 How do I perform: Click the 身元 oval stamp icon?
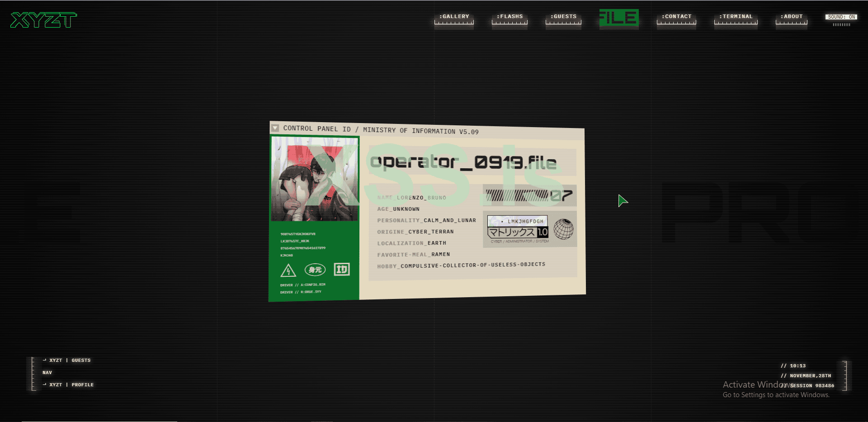(x=315, y=270)
